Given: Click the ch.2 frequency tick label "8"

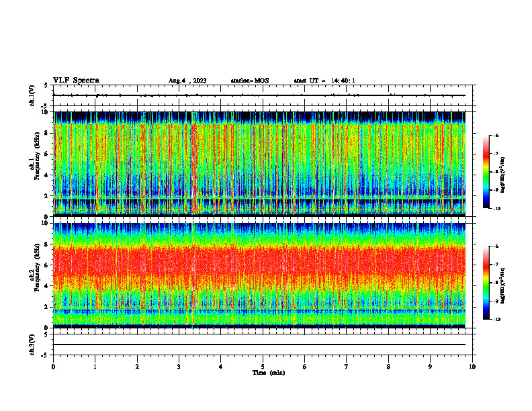Looking at the screenshot, I should pos(47,244).
